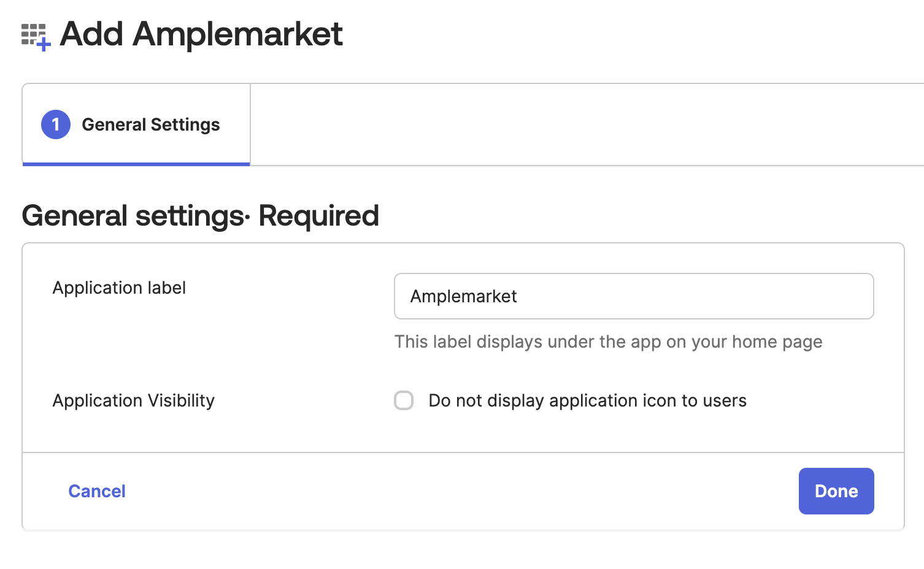The height and width of the screenshot is (569, 924).
Task: Click the word "Amplemarket" inside the label field
Action: (463, 296)
